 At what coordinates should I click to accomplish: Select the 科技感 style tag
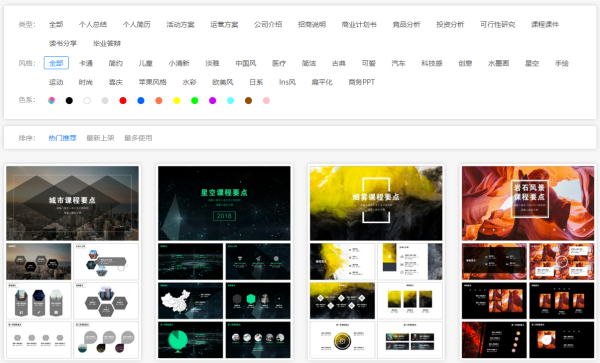(432, 63)
